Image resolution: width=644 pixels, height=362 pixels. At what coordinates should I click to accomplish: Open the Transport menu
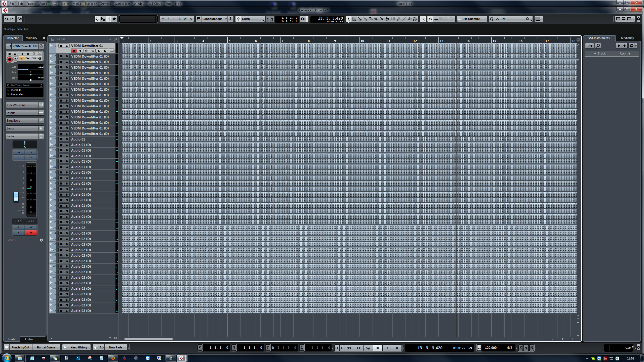[x=91, y=4]
